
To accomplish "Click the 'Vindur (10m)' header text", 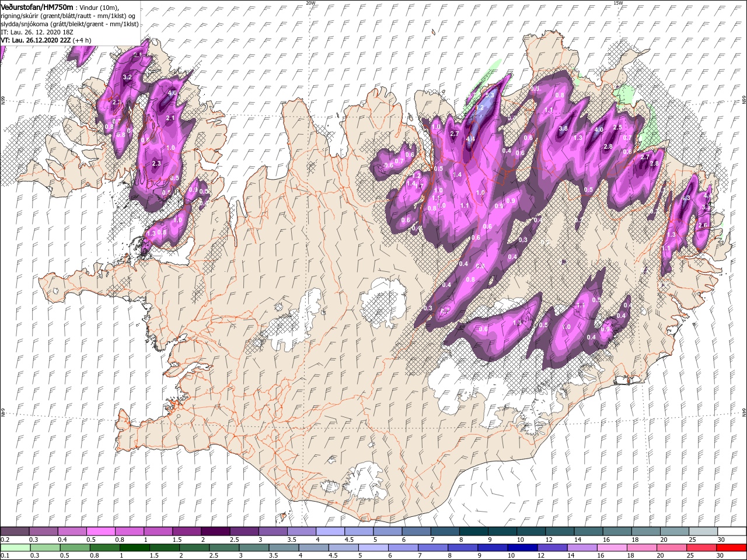I will 100,8.
